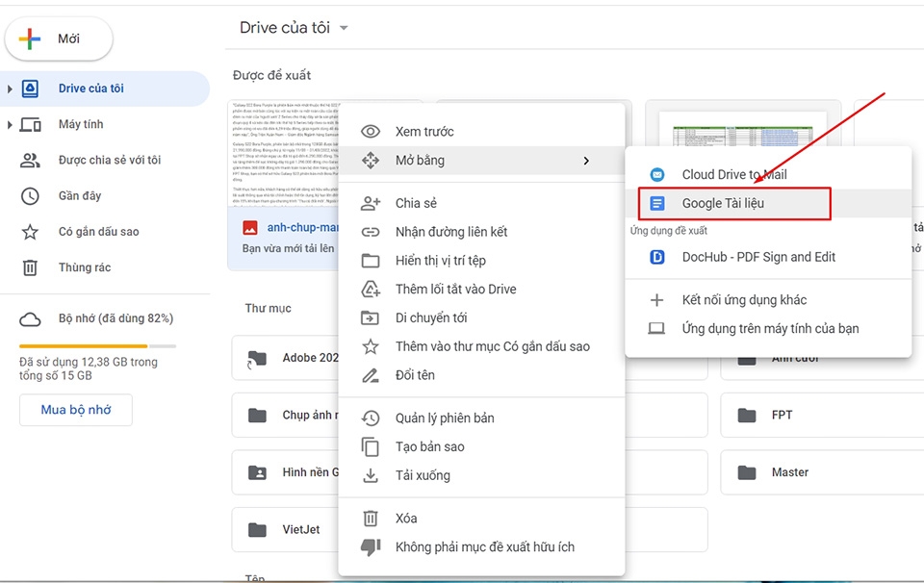The height and width of the screenshot is (583, 924).
Task: Open the Chụp ảnh folder
Action: pos(286,416)
